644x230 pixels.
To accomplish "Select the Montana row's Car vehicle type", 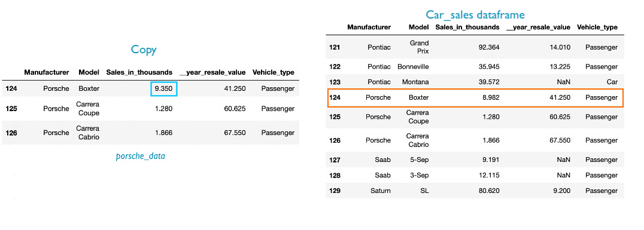I will click(x=612, y=82).
